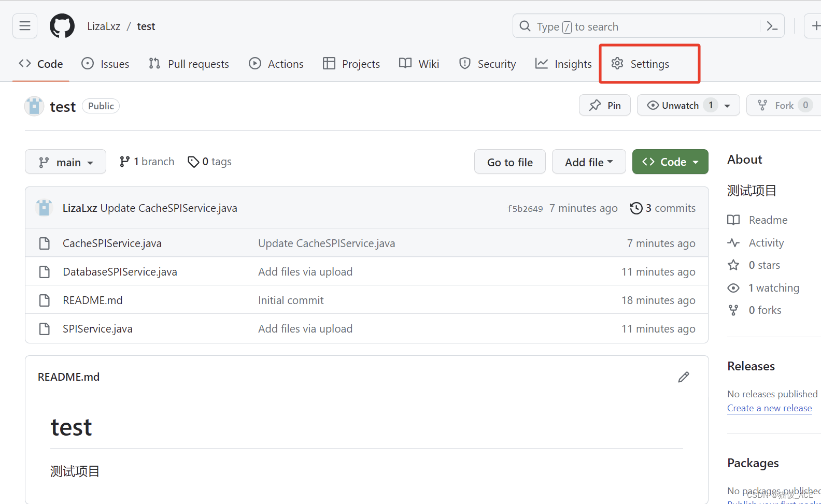Open the hamburger navigation menu
821x504 pixels.
coord(25,26)
